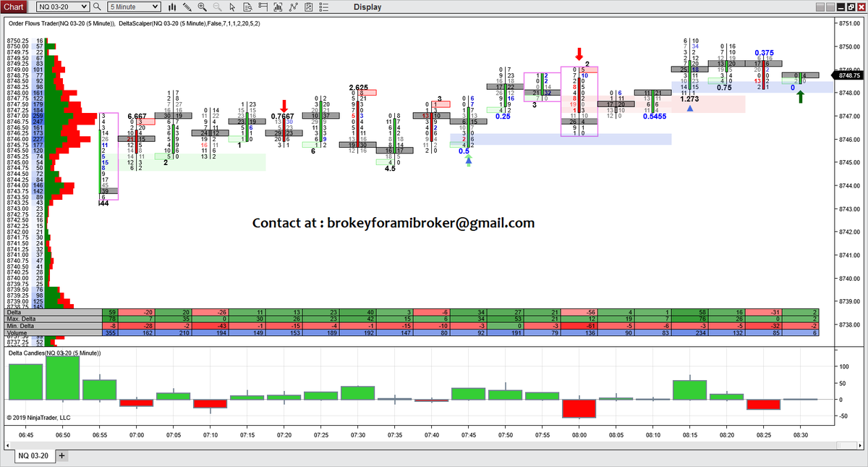Click the Min. Delta cell showing -61
This screenshot has height=467, width=868.
(579, 326)
